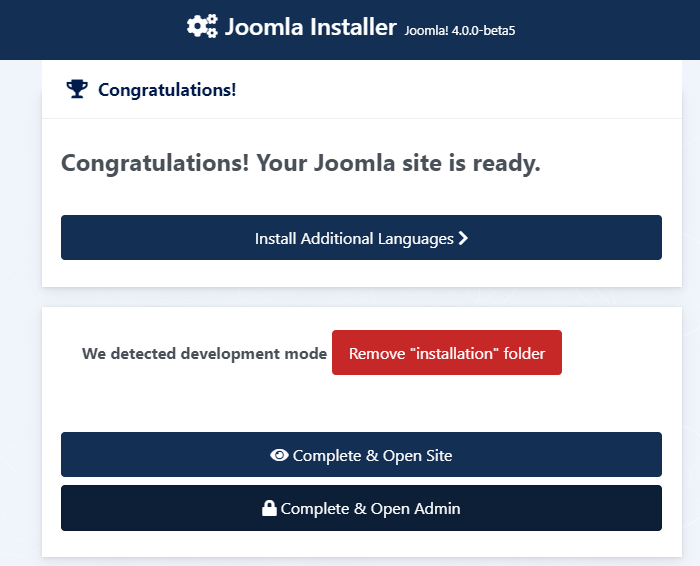This screenshot has width=700, height=566.
Task: Click the "Joomla! 4.0.0-beta5" version text
Action: click(460, 30)
